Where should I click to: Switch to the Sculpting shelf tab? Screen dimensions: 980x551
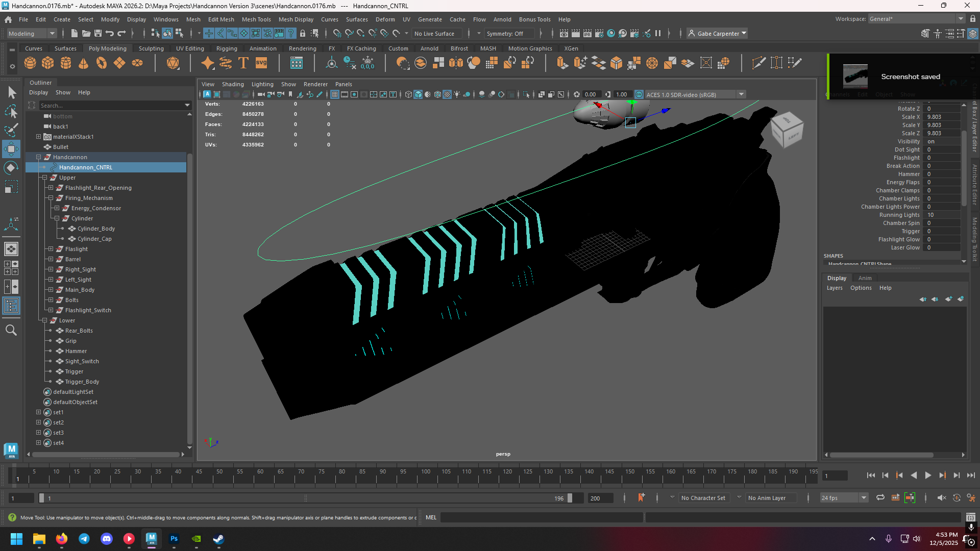click(x=151, y=48)
